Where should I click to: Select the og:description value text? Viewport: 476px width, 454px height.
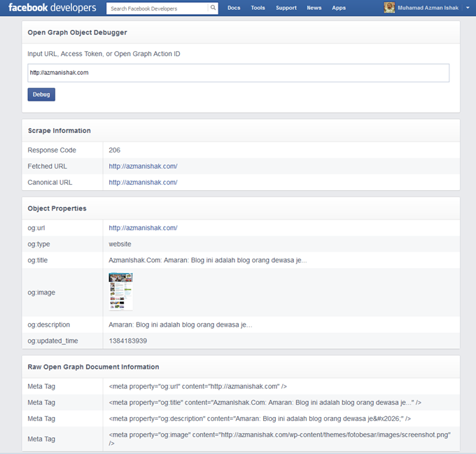[181, 325]
